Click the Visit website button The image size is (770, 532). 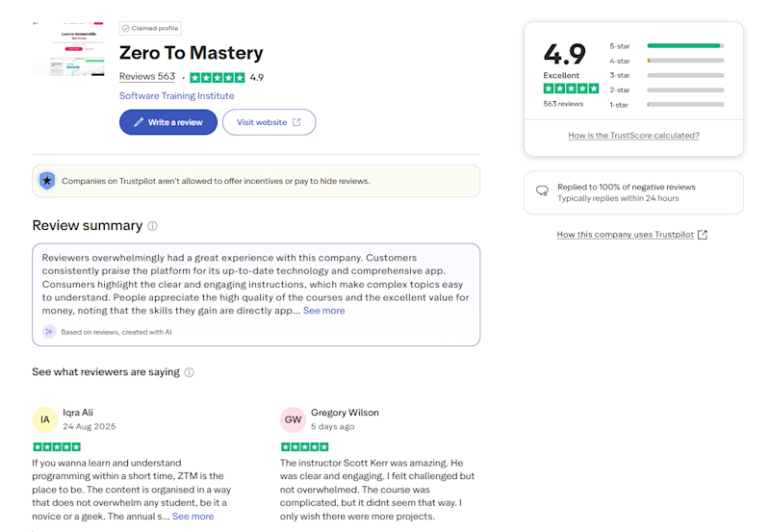point(269,122)
